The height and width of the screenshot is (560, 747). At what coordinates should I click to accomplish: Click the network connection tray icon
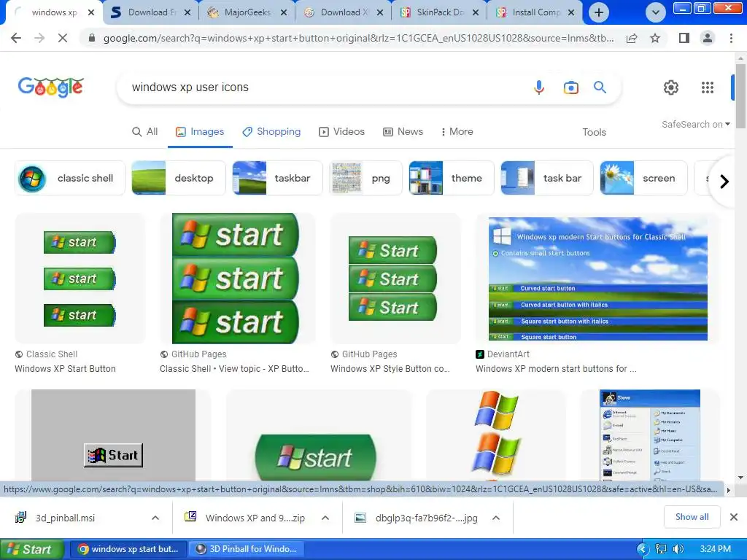(661, 549)
